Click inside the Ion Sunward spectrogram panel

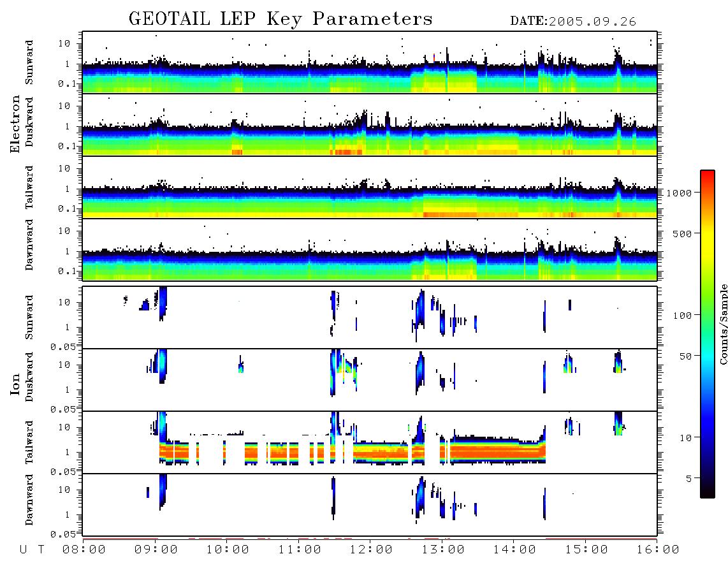click(x=370, y=317)
